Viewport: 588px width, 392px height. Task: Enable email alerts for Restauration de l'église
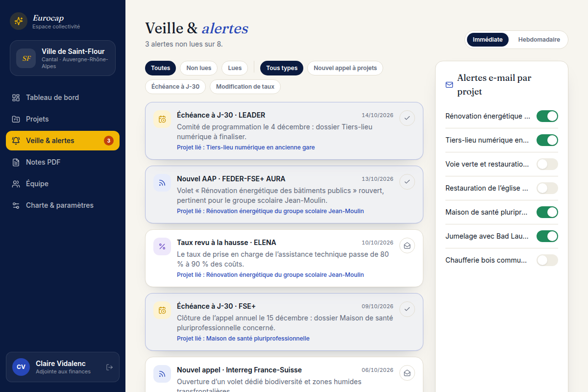547,188
